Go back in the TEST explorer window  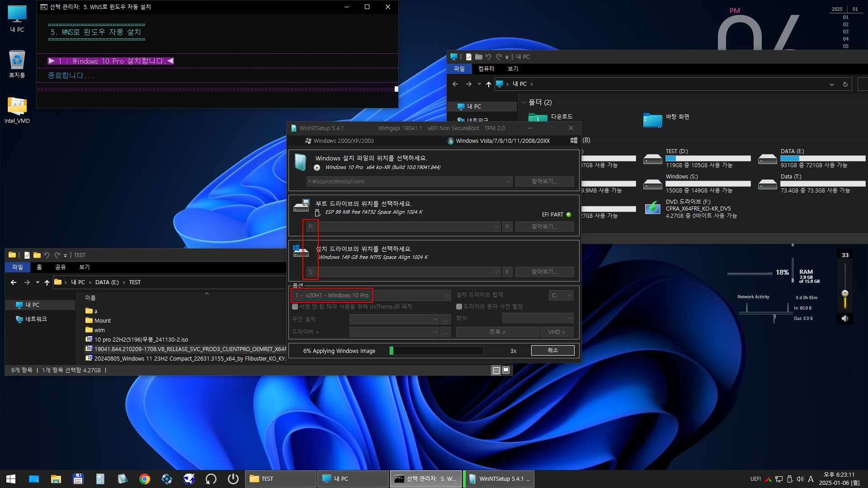(x=14, y=282)
